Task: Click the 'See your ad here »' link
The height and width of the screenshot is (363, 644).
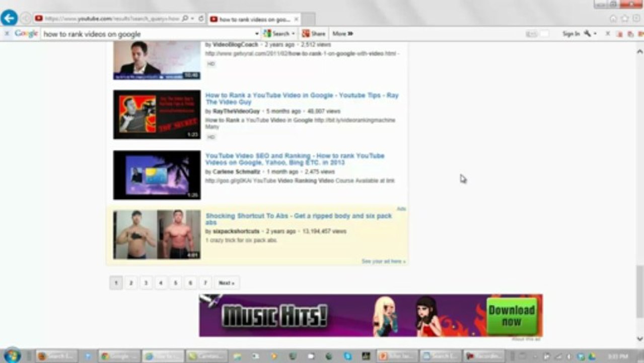Action: tap(383, 261)
